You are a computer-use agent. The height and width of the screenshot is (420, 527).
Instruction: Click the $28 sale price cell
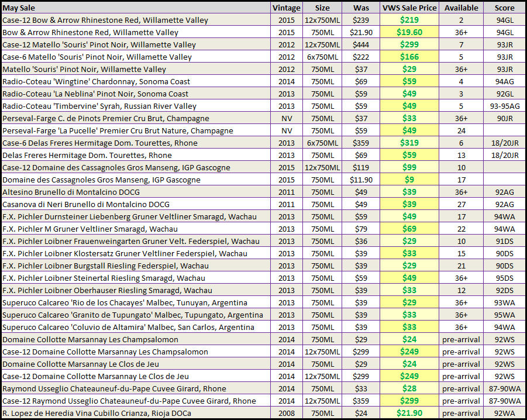point(409,389)
